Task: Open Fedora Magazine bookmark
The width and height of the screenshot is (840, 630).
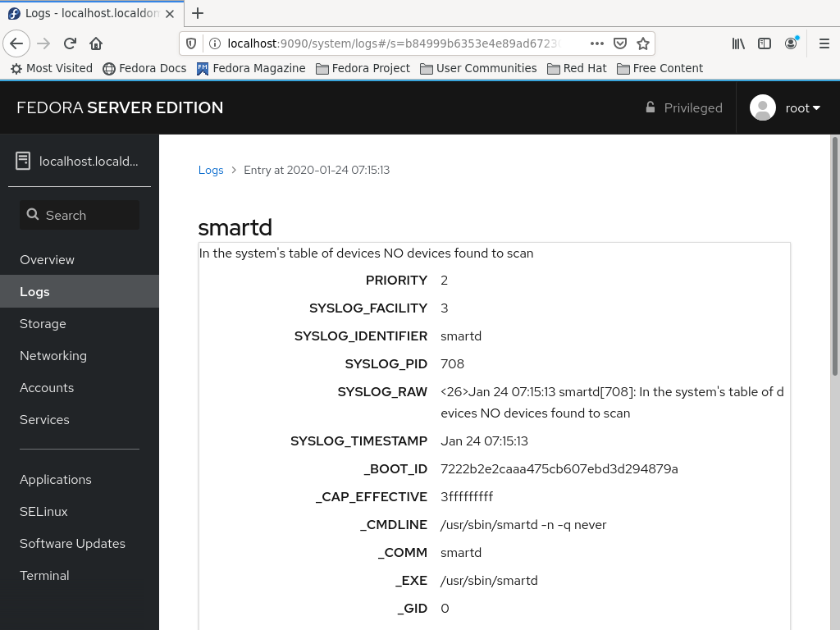Action: [251, 68]
